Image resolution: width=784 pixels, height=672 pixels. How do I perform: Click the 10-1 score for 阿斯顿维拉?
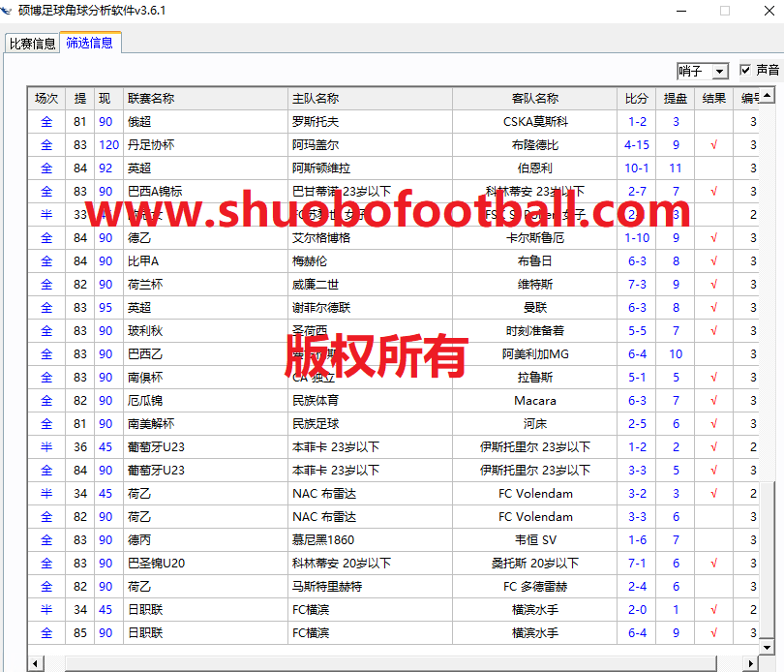637,168
